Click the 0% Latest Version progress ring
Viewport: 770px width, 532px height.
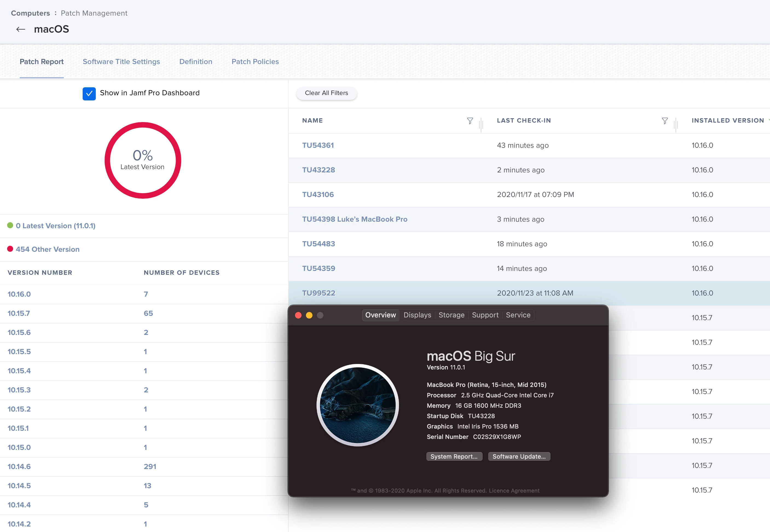[x=143, y=160]
